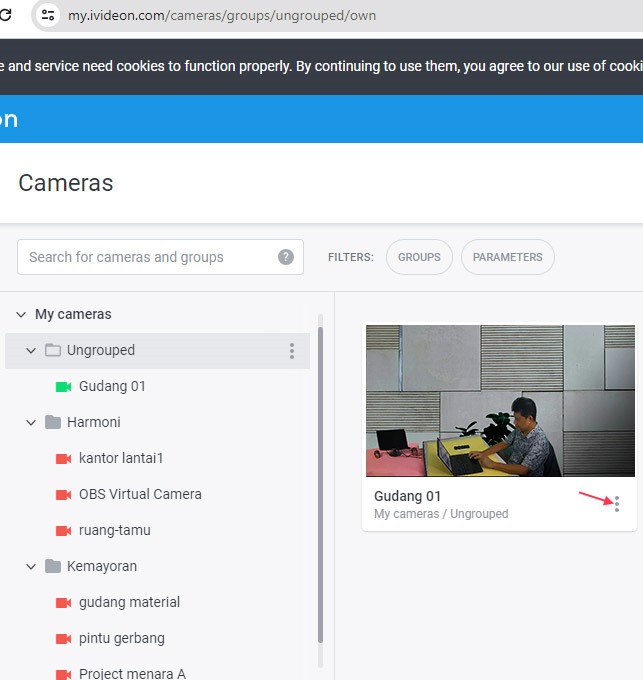Viewport: 643px width, 680px height.
Task: Collapse the Harmoni folder chevron
Action: coord(31,422)
